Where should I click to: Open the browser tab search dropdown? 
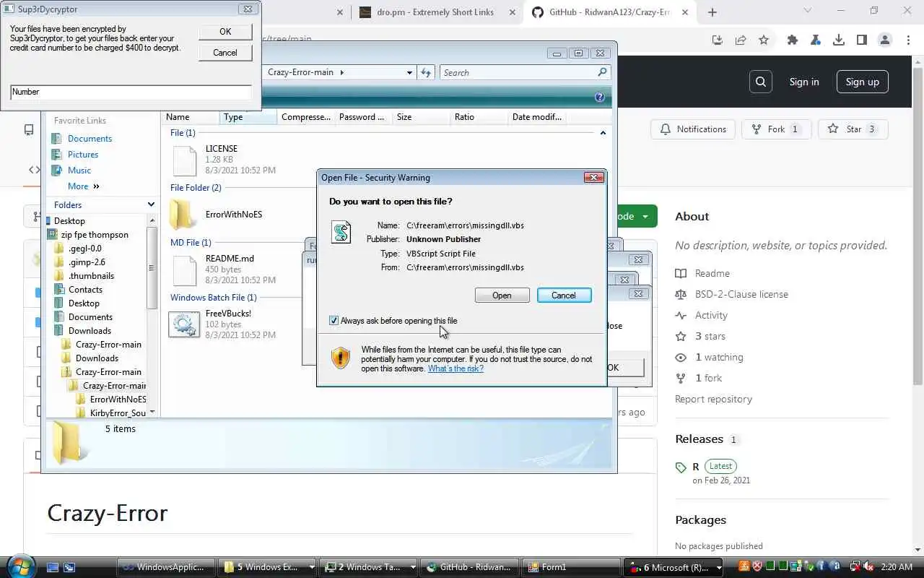[808, 11]
